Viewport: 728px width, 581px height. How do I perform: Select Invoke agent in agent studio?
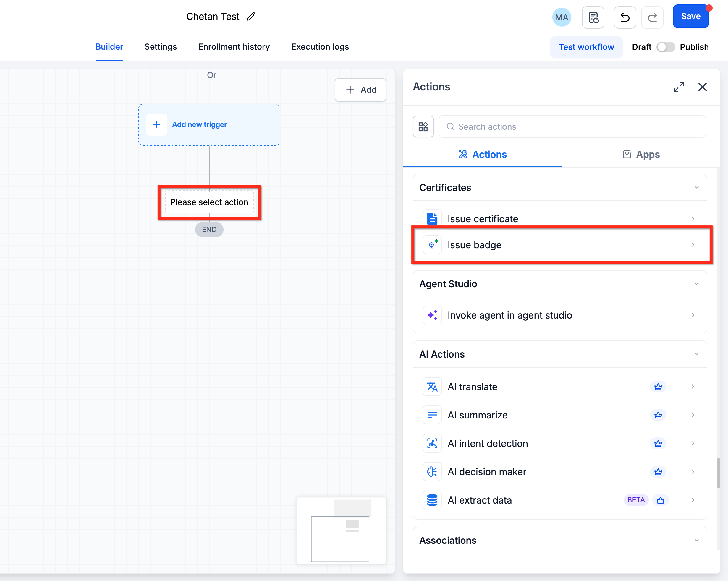point(560,315)
